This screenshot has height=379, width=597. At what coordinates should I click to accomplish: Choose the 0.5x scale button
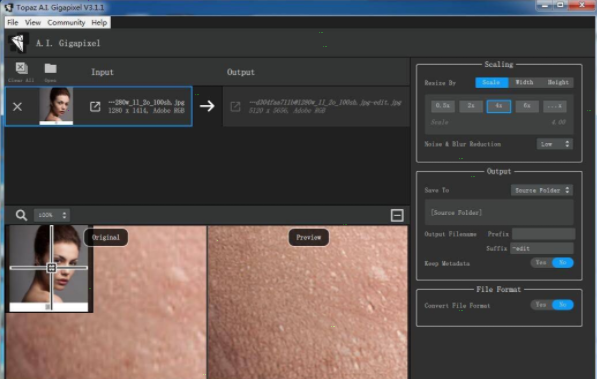(x=443, y=106)
